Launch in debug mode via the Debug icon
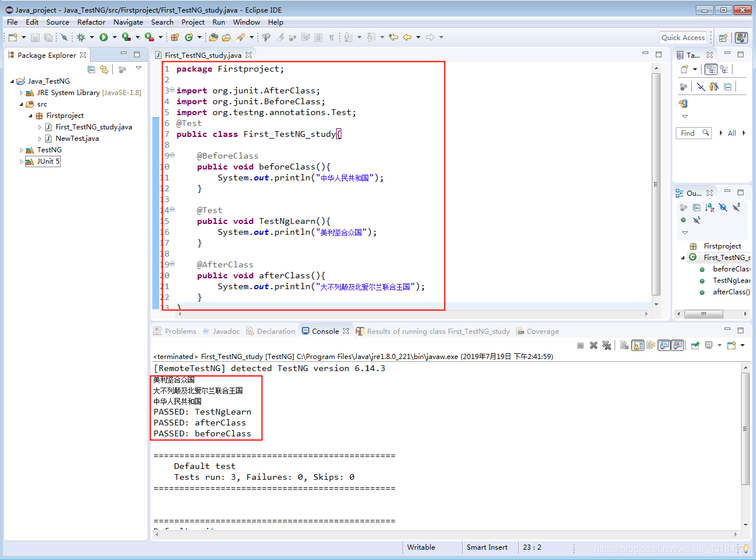 click(81, 37)
